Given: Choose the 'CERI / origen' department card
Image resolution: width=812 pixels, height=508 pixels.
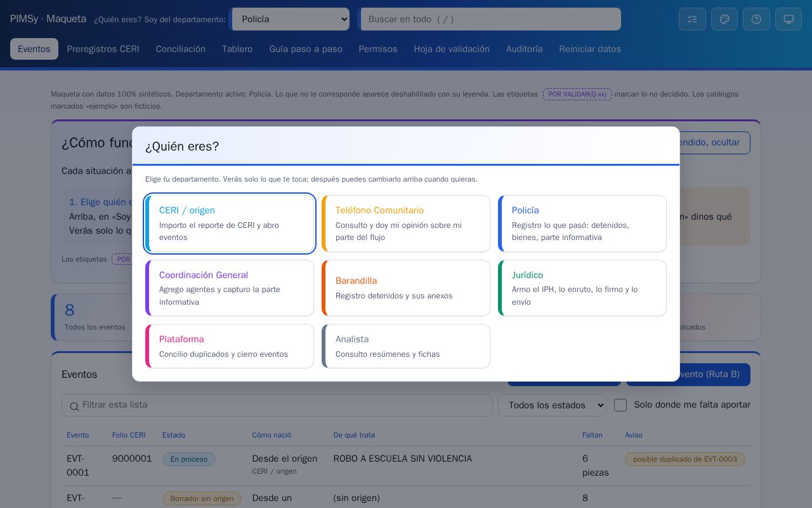Looking at the screenshot, I should point(230,224).
